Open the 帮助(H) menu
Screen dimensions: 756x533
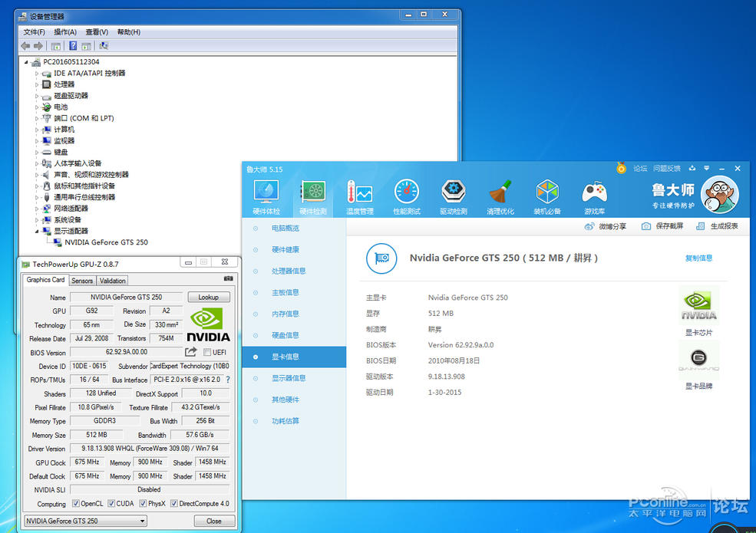[x=129, y=31]
